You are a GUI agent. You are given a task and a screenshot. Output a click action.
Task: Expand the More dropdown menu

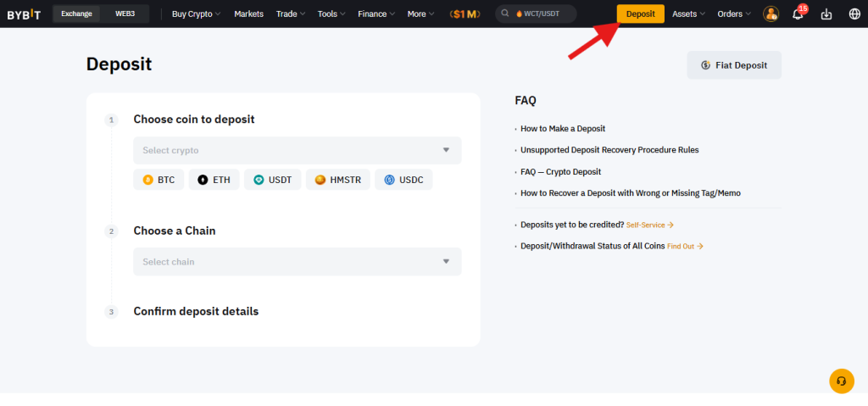click(420, 14)
